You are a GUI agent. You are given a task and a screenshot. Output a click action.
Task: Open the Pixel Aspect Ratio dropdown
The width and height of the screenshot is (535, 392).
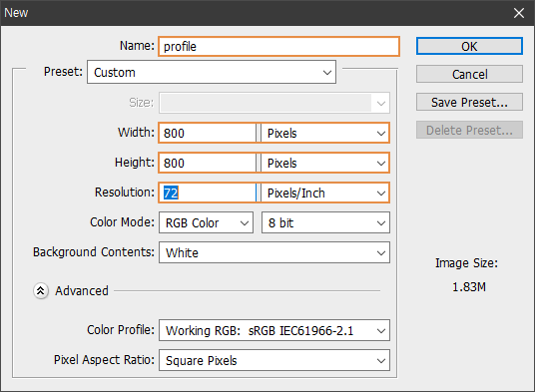coord(274,360)
